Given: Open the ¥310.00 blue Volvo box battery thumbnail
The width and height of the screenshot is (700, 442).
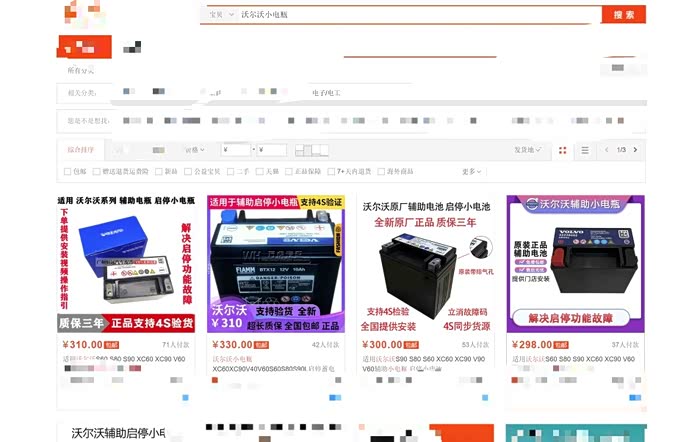Looking at the screenshot, I should (x=126, y=264).
